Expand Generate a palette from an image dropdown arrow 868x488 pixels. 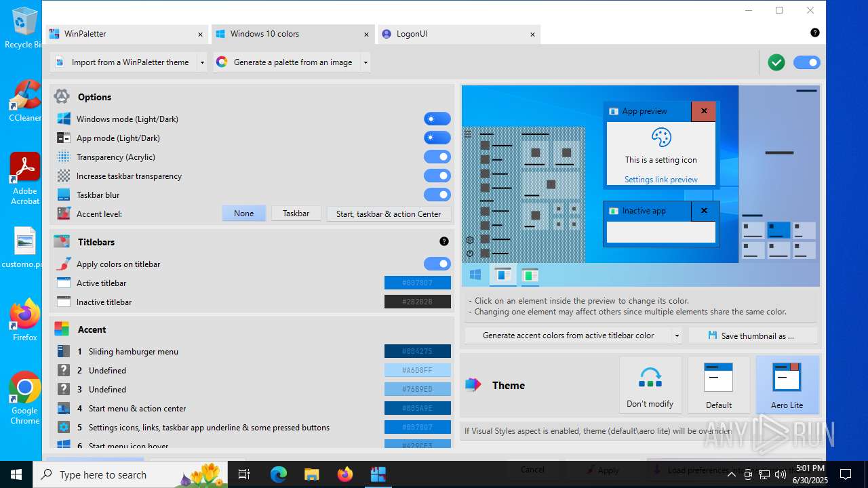(x=366, y=62)
